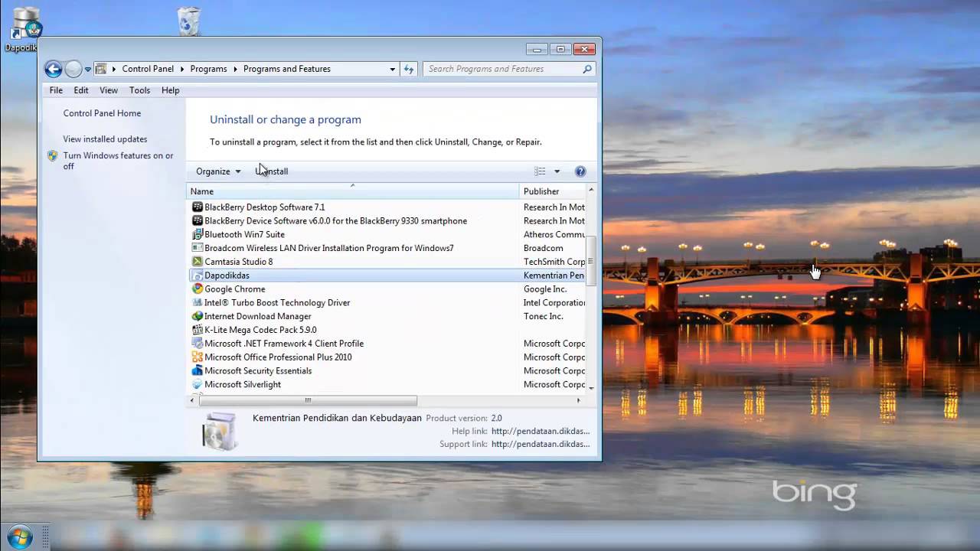Expand the arrow before Control Panel breadcrumb
Screen dimensions: 980x551
(x=114, y=69)
